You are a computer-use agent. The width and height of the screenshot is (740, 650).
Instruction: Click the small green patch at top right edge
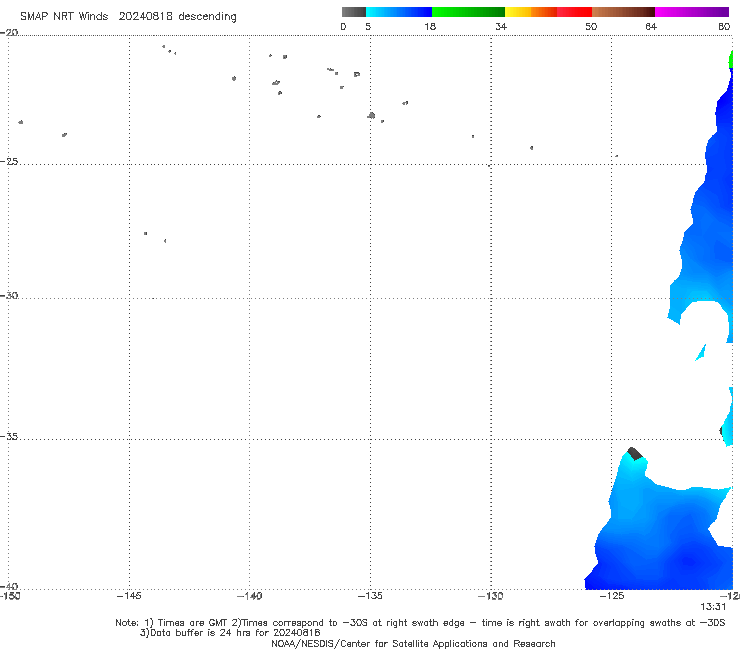pos(731,59)
